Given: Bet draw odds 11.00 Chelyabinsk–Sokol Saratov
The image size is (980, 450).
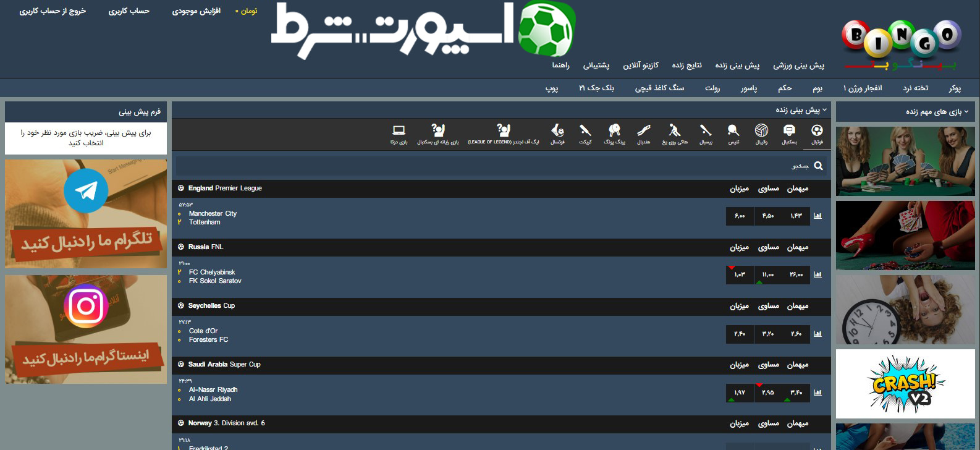Looking at the screenshot, I should coord(768,274).
